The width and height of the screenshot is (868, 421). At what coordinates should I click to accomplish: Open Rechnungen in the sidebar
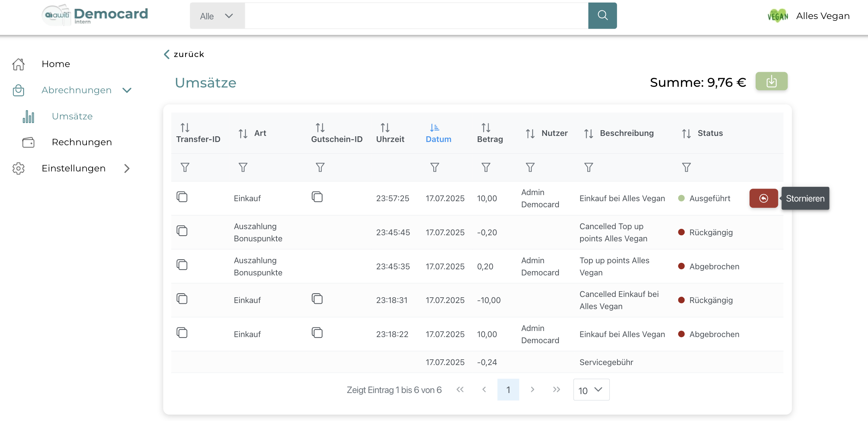coord(81,142)
